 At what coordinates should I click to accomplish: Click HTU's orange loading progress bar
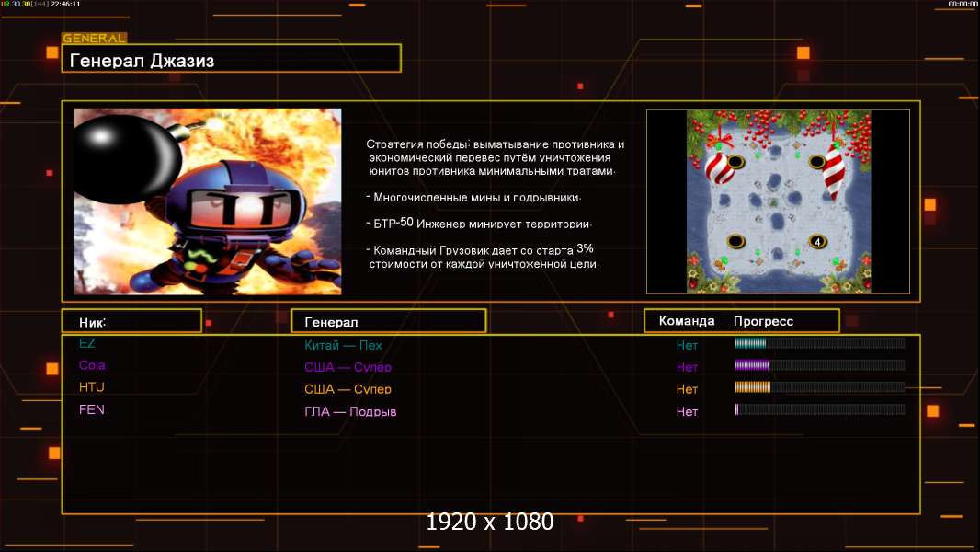pos(820,387)
